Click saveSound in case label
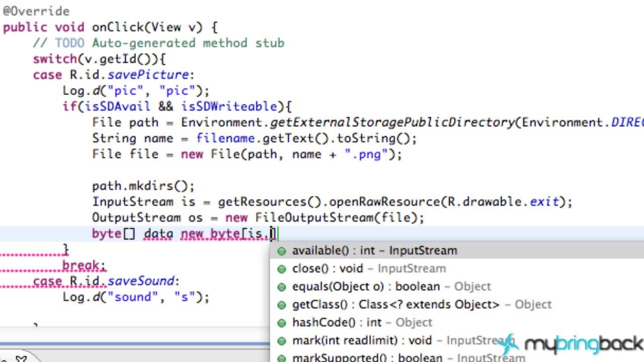644x362 pixels. click(140, 281)
